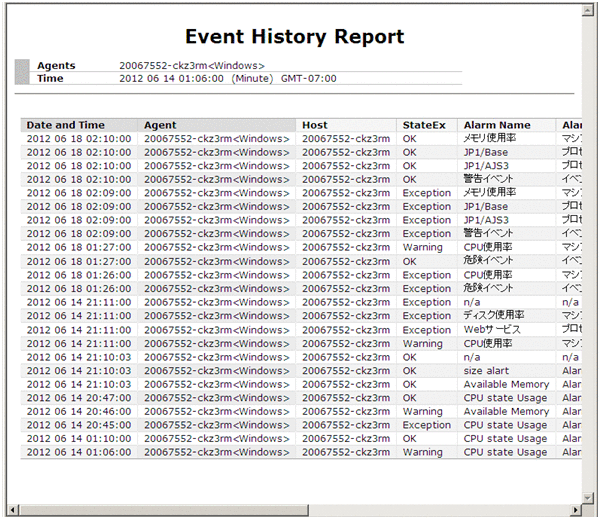Click the Alarm Name column header
This screenshot has width=601, height=519.
pyautogui.click(x=497, y=125)
